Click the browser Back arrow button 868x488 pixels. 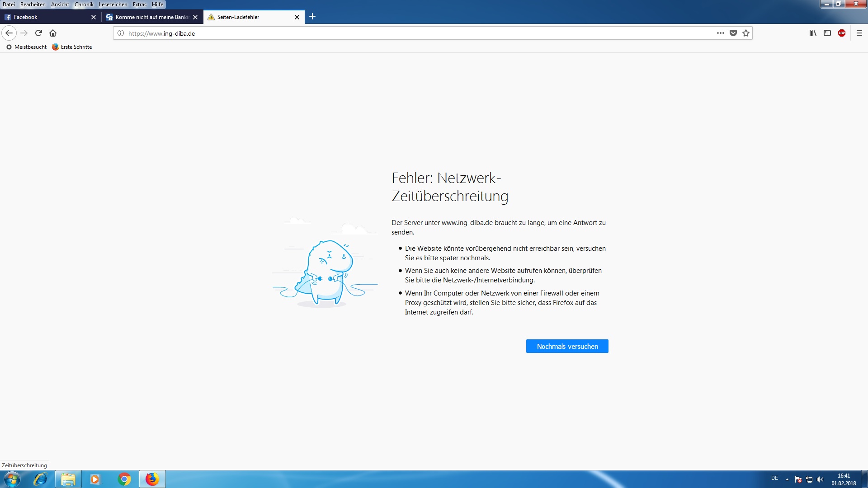coord(9,33)
